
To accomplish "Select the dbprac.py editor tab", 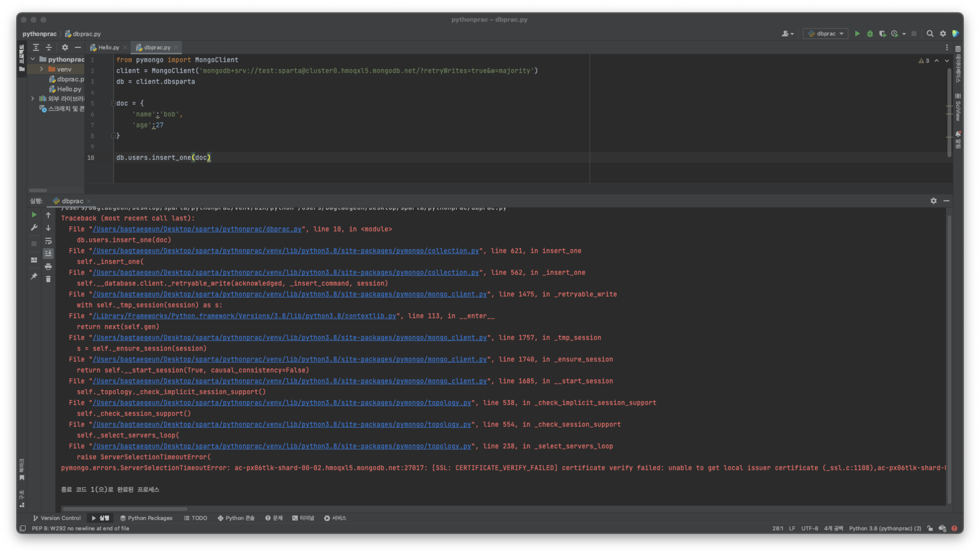I will pyautogui.click(x=157, y=47).
